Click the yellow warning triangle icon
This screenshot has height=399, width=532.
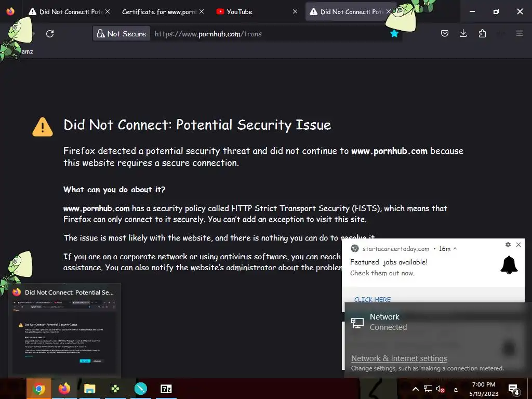(x=43, y=127)
